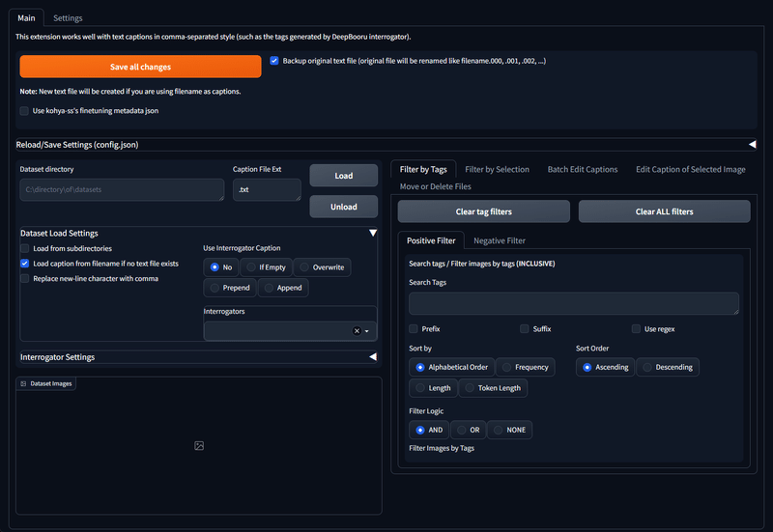This screenshot has width=773, height=532.
Task: Select No for Use Interrogator Caption
Action: coord(221,267)
